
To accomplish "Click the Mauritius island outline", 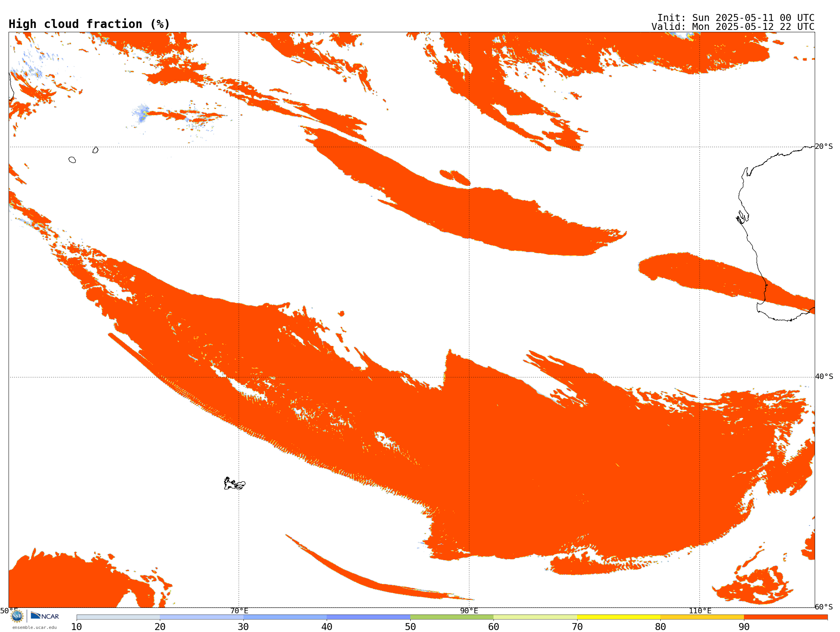I will coord(95,150).
